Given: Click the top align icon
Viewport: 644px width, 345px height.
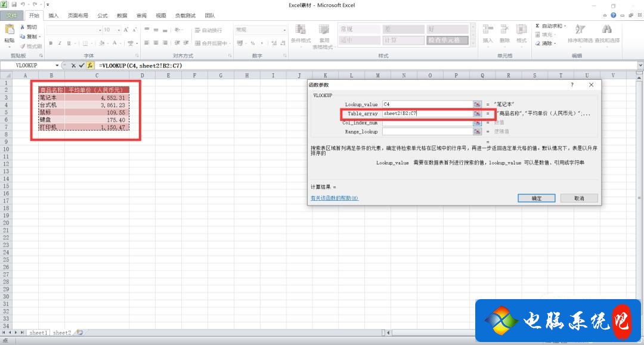Looking at the screenshot, I should click(147, 30).
